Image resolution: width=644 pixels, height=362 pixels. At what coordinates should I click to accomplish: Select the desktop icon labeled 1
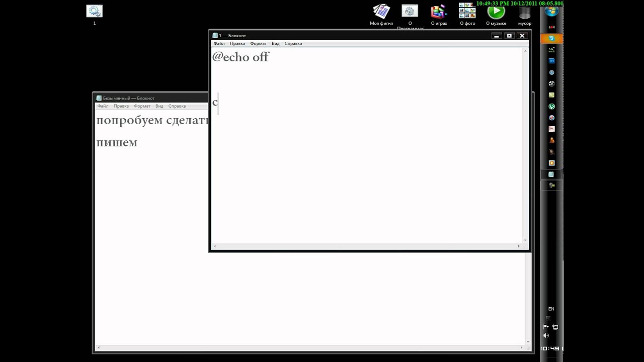95,15
